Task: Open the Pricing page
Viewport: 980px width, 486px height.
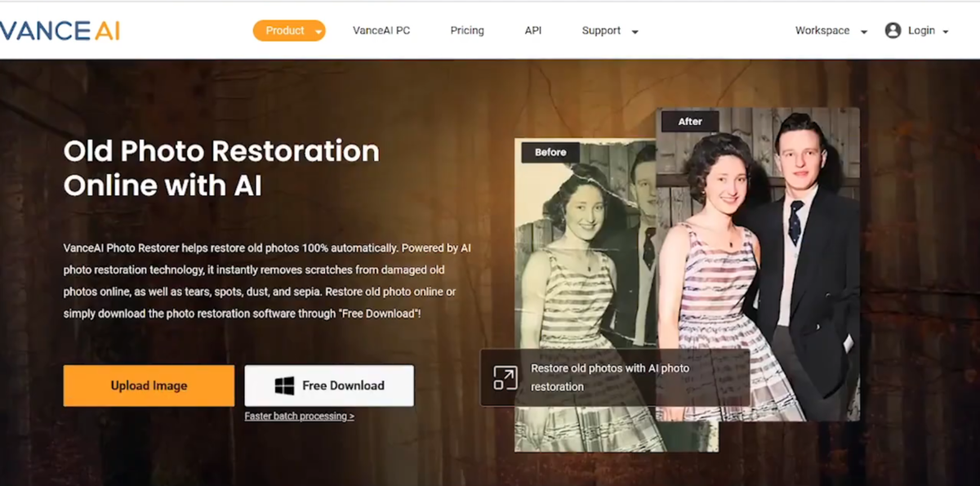Action: point(467,31)
